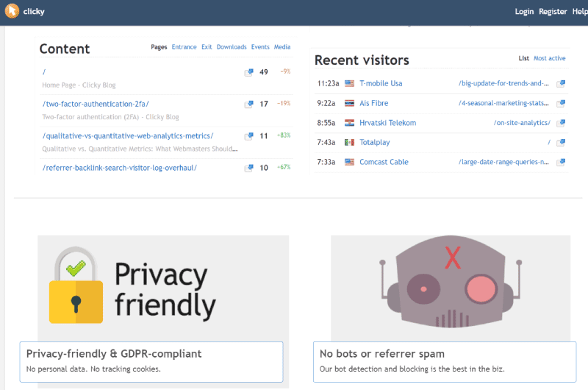Open the / home page link

click(x=44, y=71)
